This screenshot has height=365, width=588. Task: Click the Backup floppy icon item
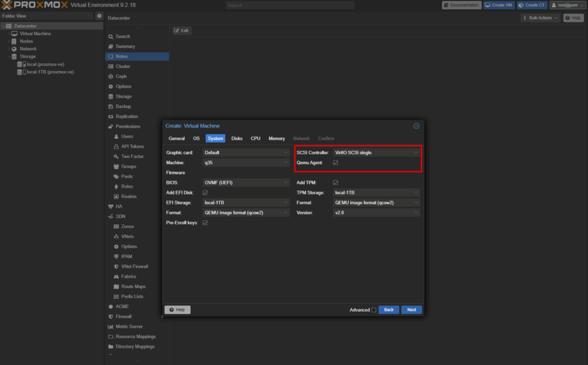coord(111,106)
